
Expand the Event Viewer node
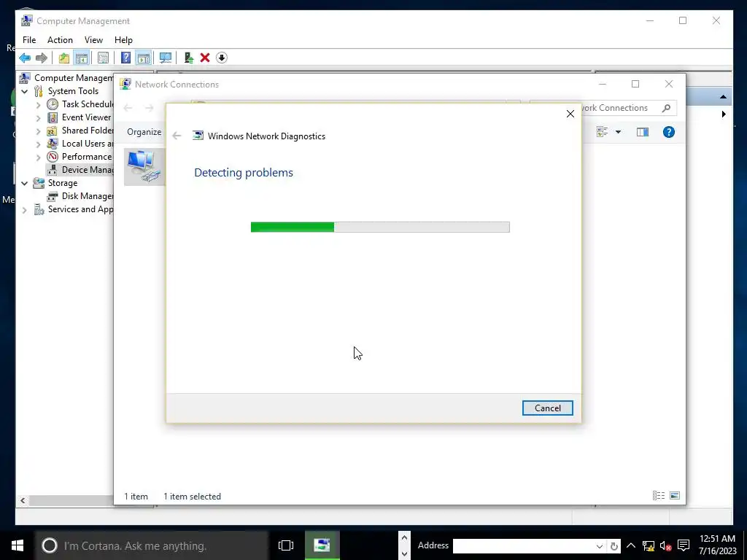39,117
